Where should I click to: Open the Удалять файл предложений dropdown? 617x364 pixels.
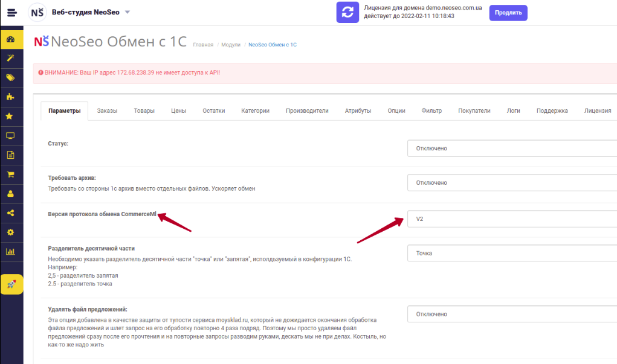pyautogui.click(x=512, y=314)
